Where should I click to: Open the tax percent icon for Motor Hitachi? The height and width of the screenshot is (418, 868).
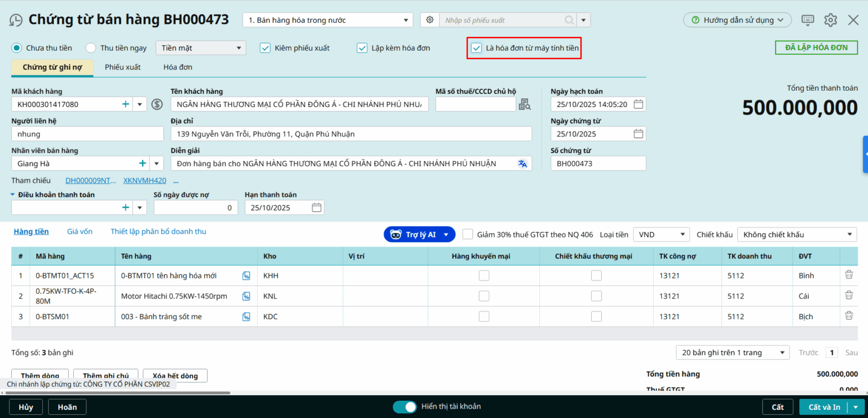click(246, 296)
